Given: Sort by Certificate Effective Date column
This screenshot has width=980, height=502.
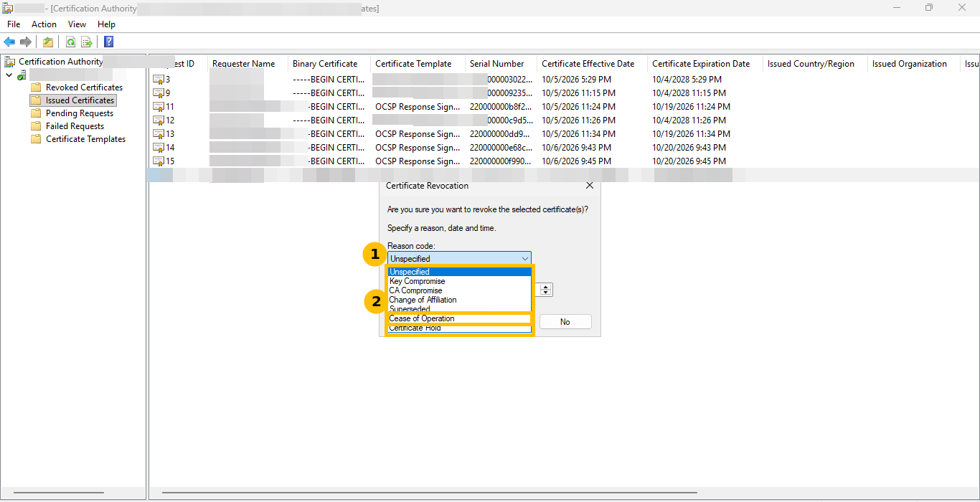Looking at the screenshot, I should click(592, 63).
